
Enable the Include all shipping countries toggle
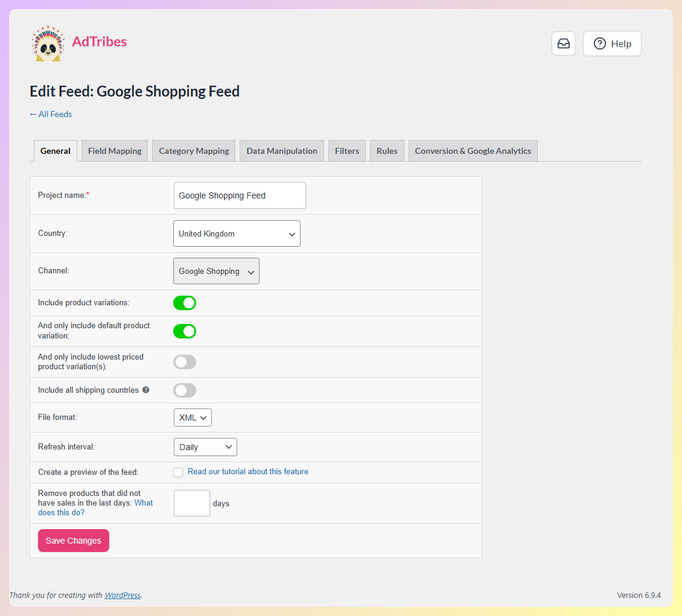185,390
